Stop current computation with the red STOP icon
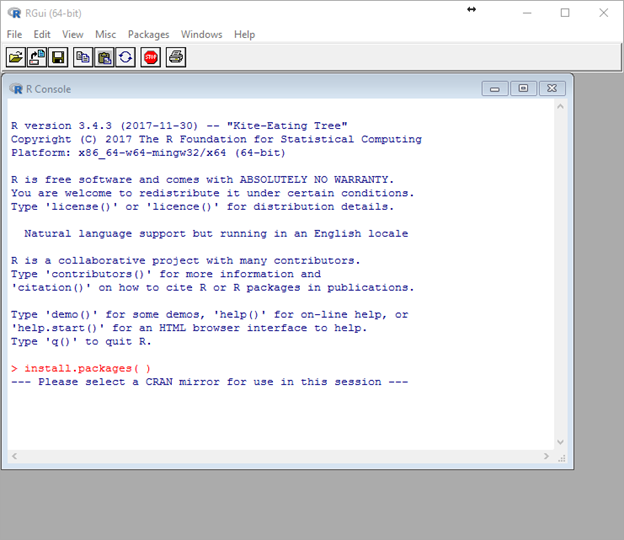 (x=150, y=57)
